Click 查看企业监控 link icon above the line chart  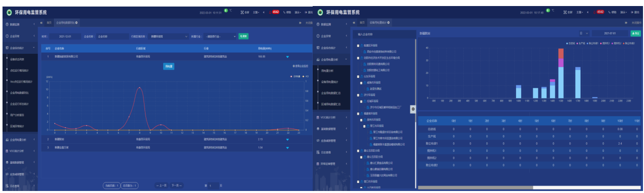pyautogui.click(x=294, y=66)
